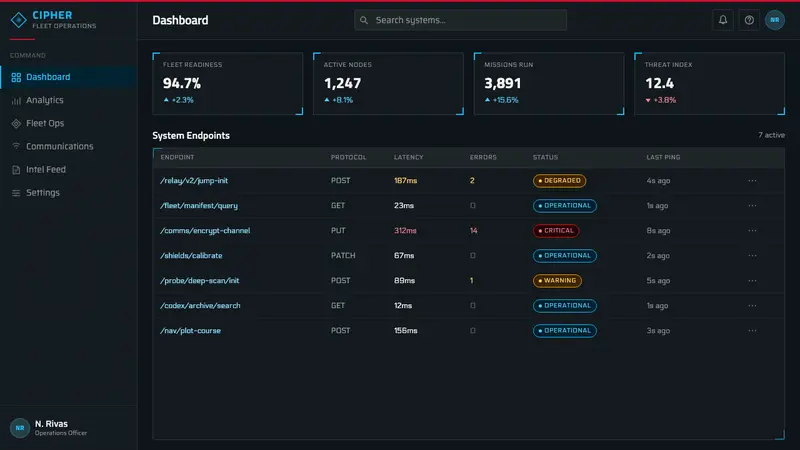Sort by the PROTOCOL column header

(348, 157)
